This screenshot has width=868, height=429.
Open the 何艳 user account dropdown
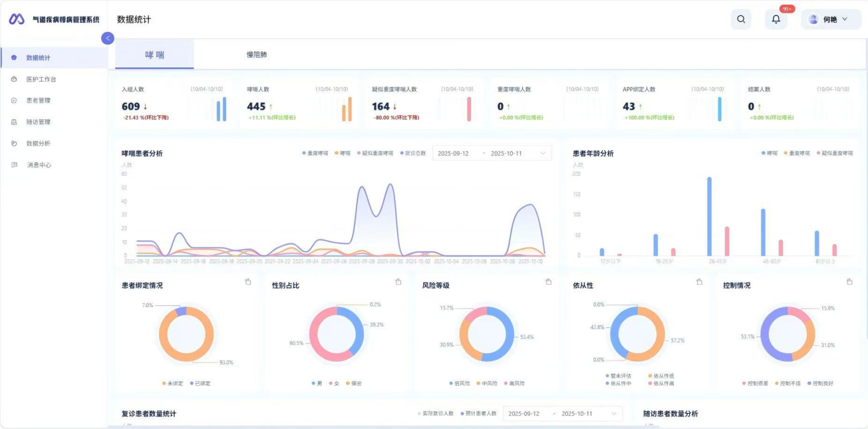click(831, 19)
